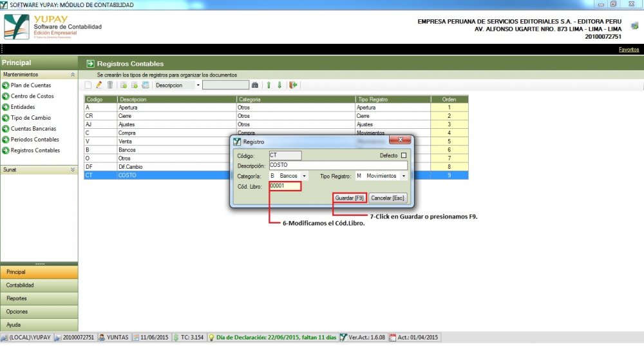Open Centro de Costos

pos(32,96)
